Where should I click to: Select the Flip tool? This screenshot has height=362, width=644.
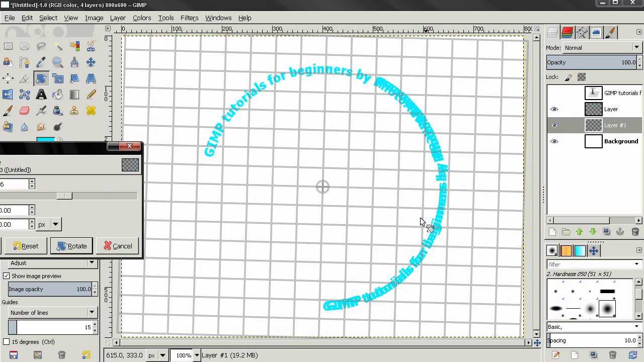pyautogui.click(x=8, y=95)
